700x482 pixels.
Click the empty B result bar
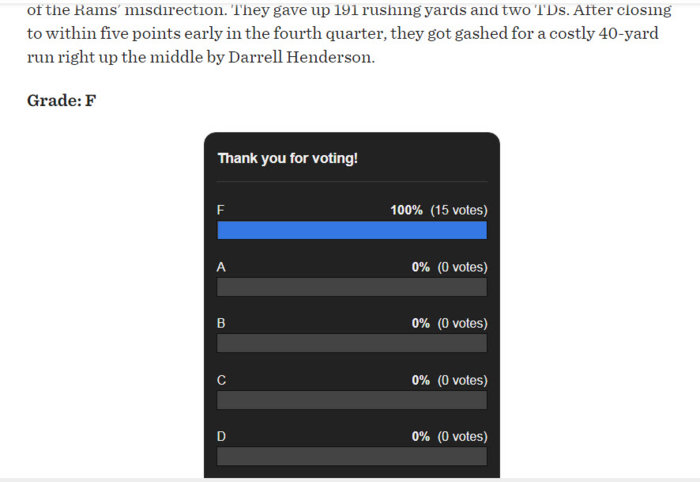tap(352, 344)
